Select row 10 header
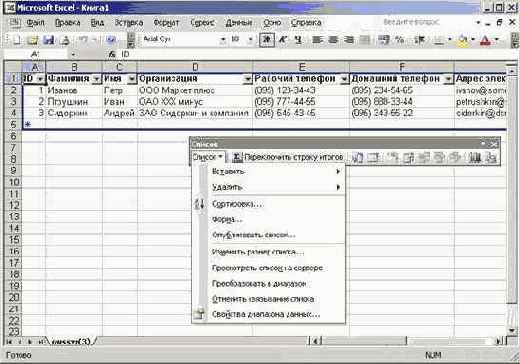Image resolution: width=520 pixels, height=364 pixels. 13,182
